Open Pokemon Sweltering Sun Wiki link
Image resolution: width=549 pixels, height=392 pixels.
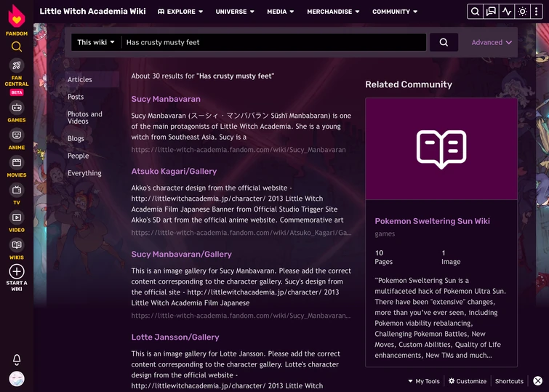point(432,221)
